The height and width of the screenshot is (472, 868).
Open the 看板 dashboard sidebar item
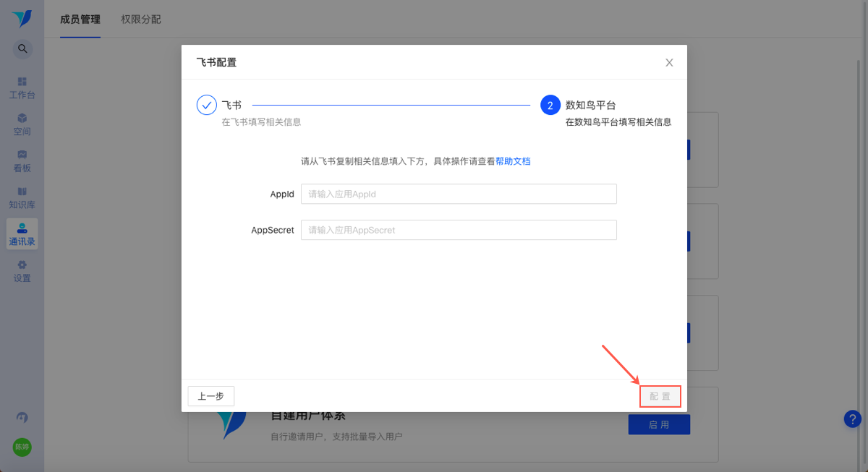pyautogui.click(x=22, y=161)
